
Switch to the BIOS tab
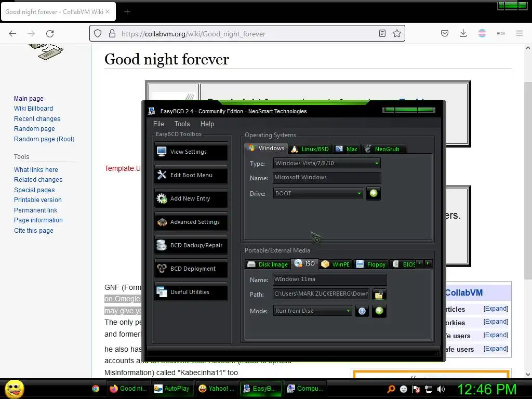(x=404, y=264)
